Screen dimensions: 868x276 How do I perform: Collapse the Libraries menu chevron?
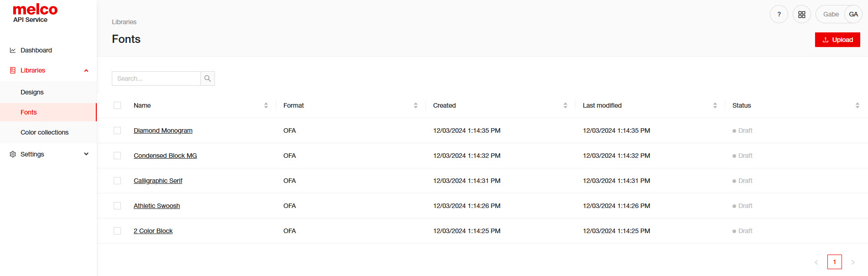[86, 71]
